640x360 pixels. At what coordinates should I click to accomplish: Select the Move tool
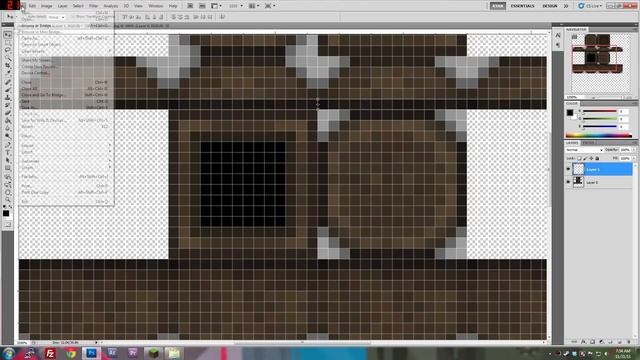pos(7,36)
